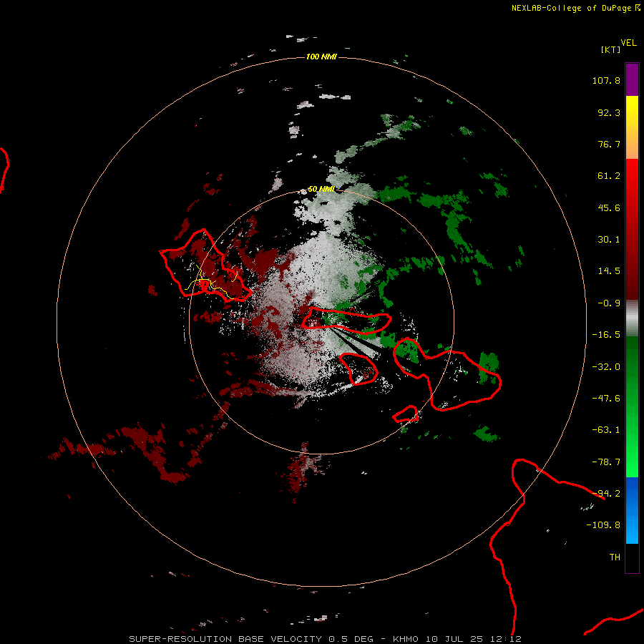
Task: Click the 100 NMI range ring label
Action: (321, 57)
